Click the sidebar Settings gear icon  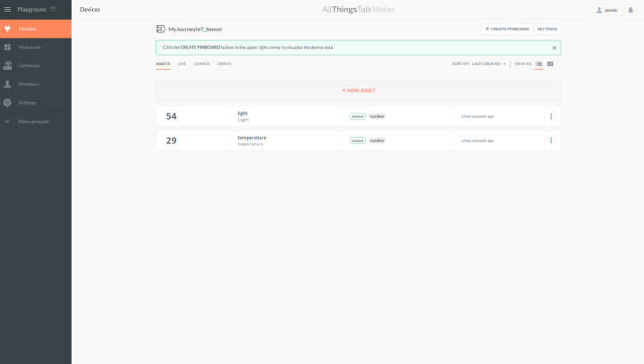[7, 103]
